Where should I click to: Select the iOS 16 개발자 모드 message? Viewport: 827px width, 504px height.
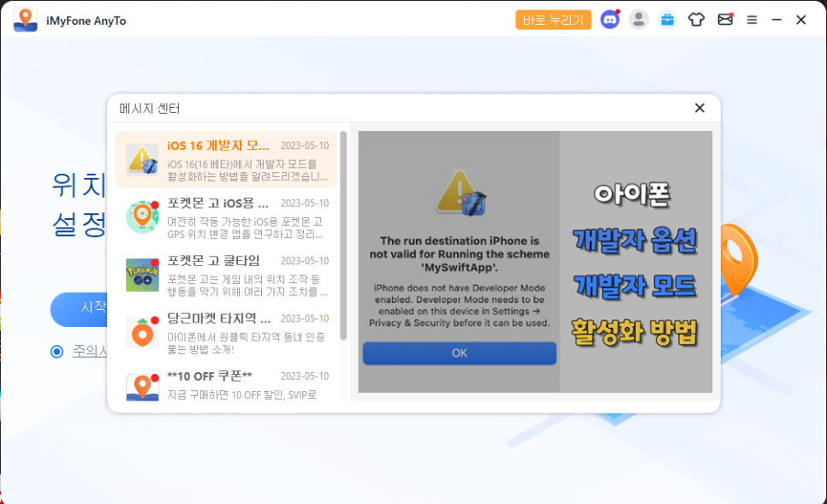tap(226, 159)
